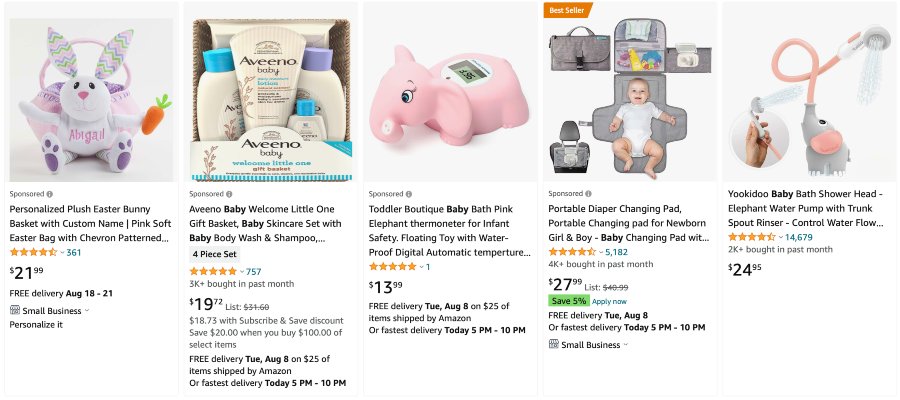This screenshot has height=400, width=900.
Task: Open Sponsored info icon for elephant thermometer
Action: click(x=409, y=193)
